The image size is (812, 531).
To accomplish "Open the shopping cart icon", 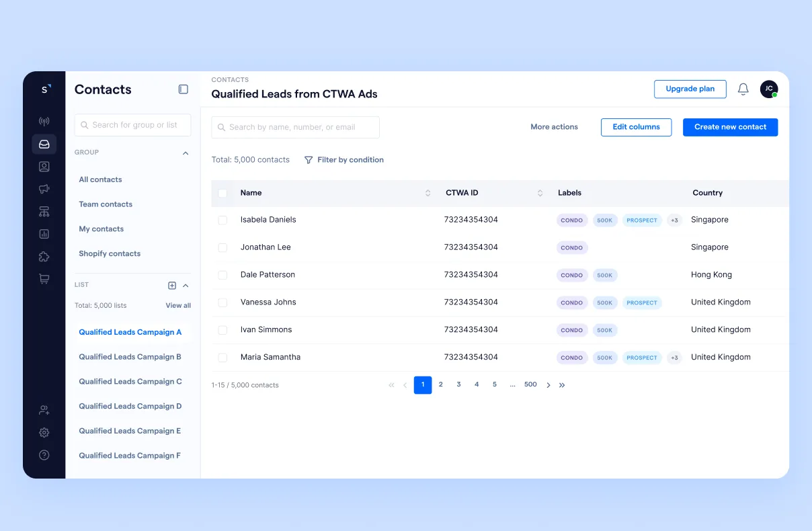I will (44, 279).
